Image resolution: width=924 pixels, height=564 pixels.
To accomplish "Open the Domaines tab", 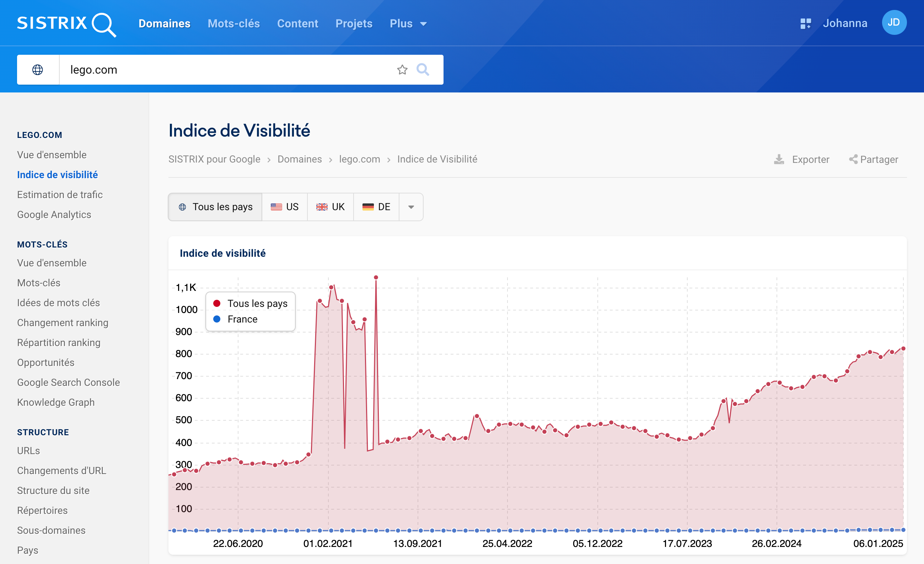I will (165, 23).
